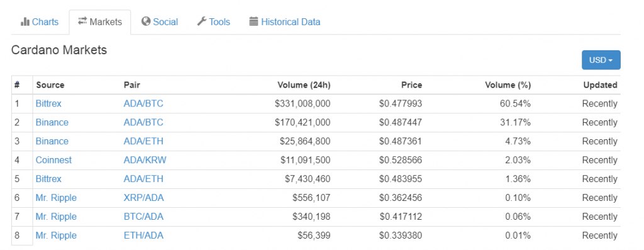Open the Bittrex link in row 1
644x250 pixels.
[x=48, y=104]
